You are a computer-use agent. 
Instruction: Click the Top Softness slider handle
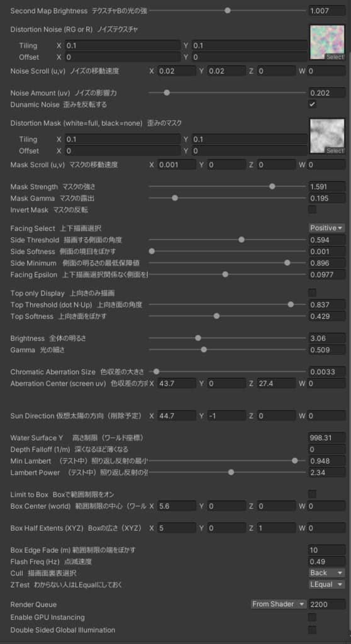216,316
